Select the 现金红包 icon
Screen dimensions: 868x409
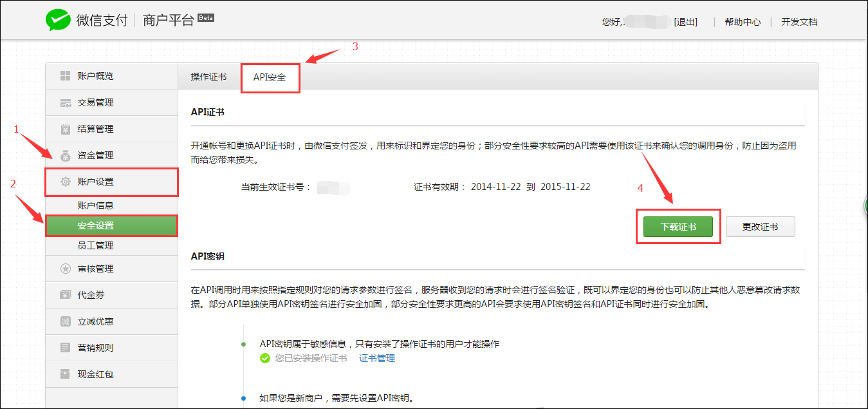click(x=65, y=374)
